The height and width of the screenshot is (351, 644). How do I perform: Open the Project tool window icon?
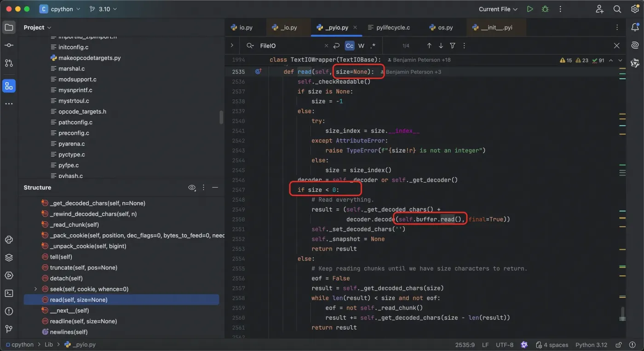(x=9, y=28)
